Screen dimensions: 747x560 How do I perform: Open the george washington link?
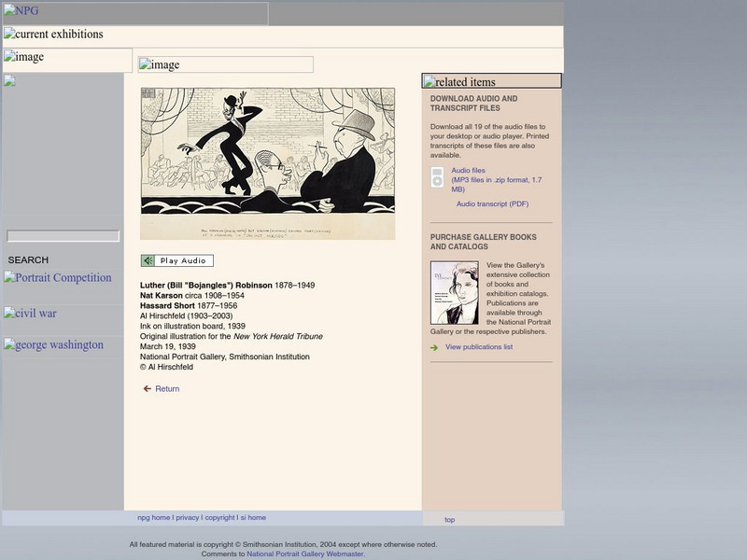pos(53,344)
